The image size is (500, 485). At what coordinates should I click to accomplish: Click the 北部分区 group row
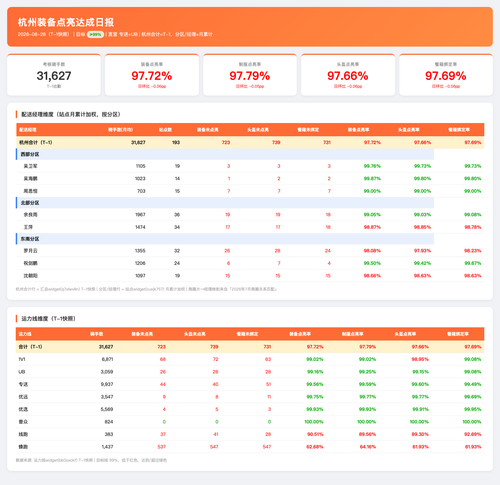(x=225, y=203)
